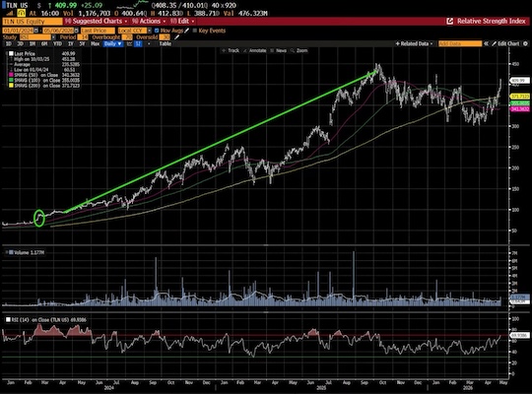Select the 1M range tab
The image size is (532, 394).
[33, 43]
